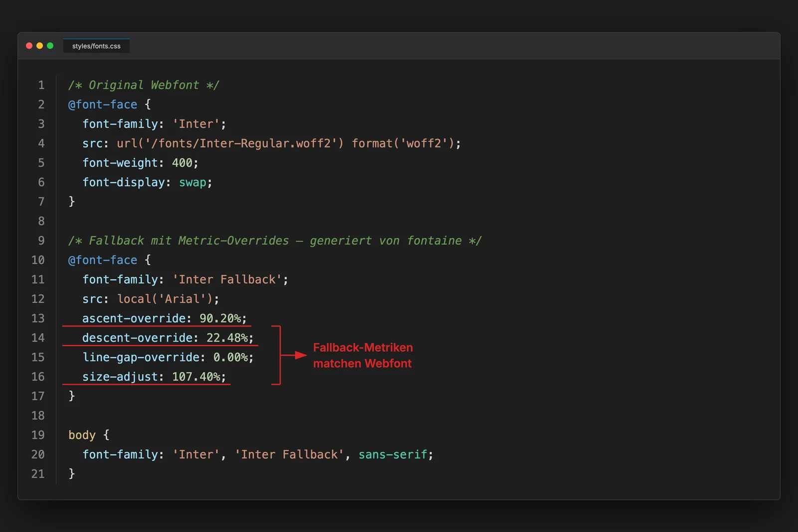Click the 'font-display' property name
The width and height of the screenshot is (798, 532).
pos(123,182)
